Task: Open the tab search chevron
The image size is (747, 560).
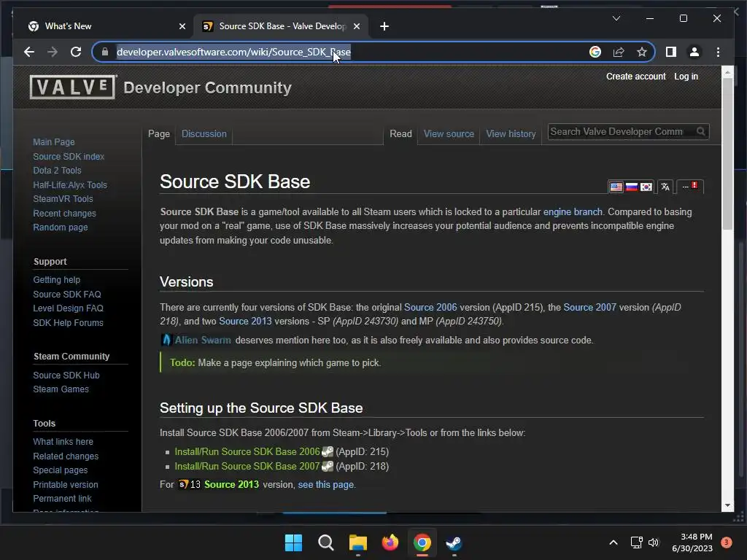Action: 616,18
